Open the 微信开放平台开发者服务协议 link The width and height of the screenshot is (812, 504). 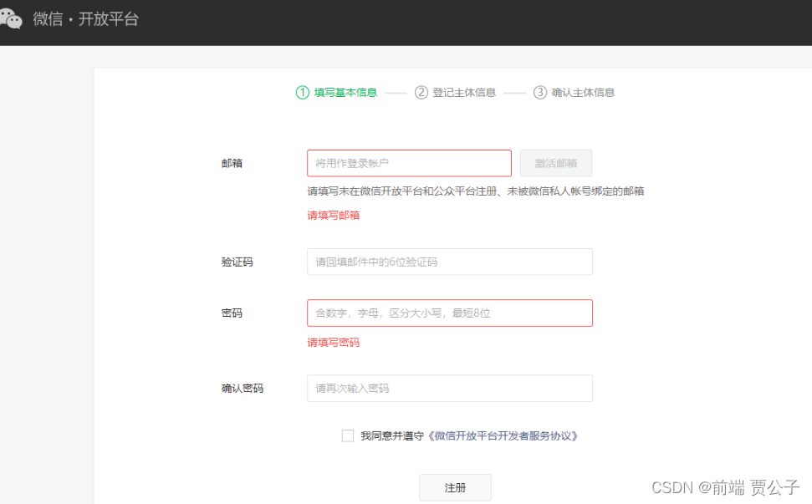(x=503, y=435)
